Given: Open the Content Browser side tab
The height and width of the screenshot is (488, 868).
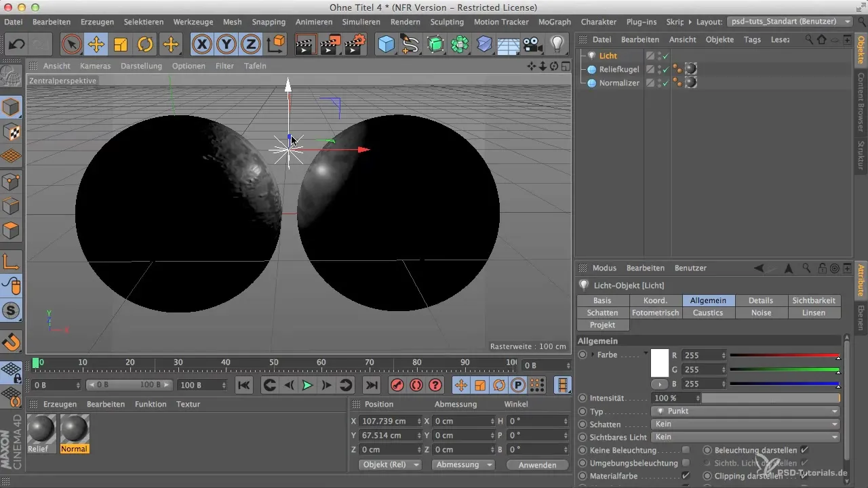Looking at the screenshot, I should click(x=861, y=103).
